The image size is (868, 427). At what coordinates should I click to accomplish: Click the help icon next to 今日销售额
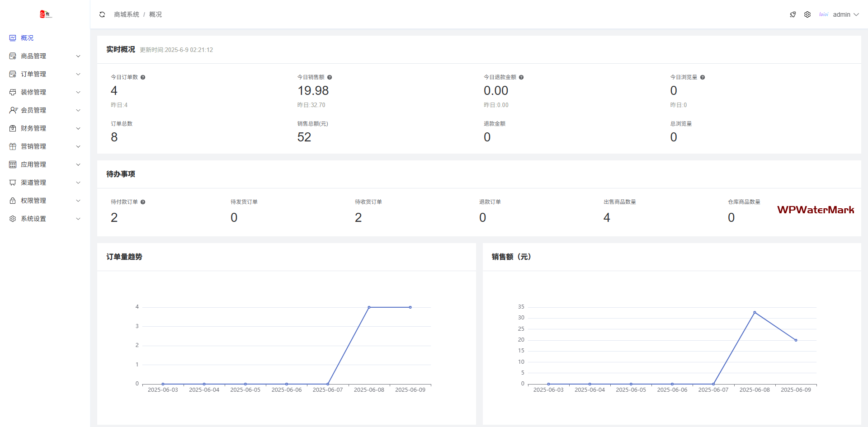click(x=330, y=77)
